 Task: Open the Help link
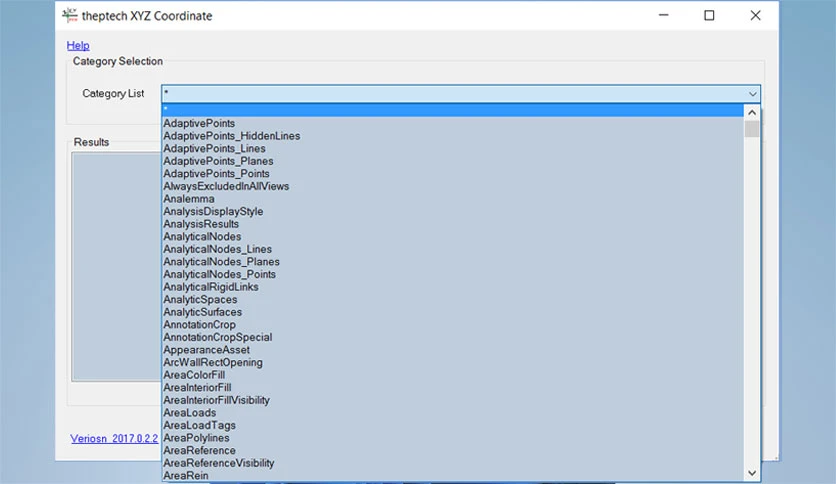point(78,45)
